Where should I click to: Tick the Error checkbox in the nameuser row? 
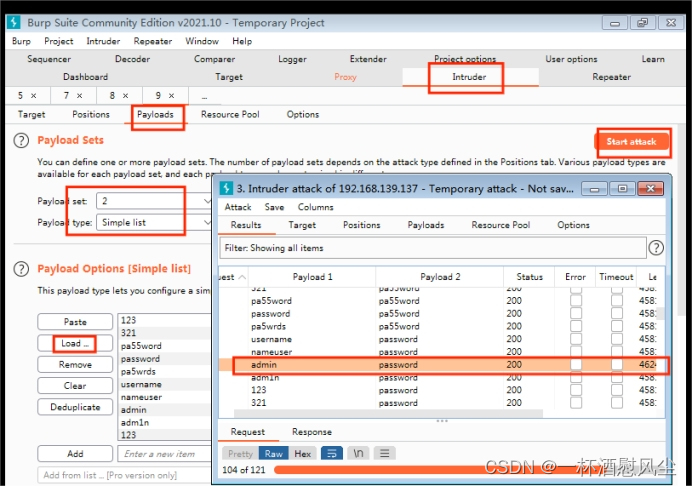click(x=575, y=352)
